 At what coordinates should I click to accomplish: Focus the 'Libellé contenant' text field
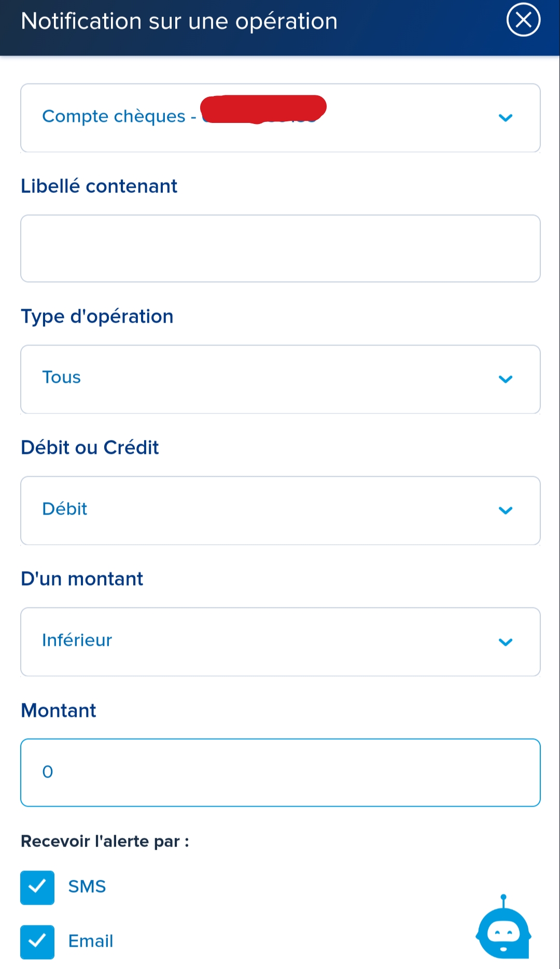[280, 248]
